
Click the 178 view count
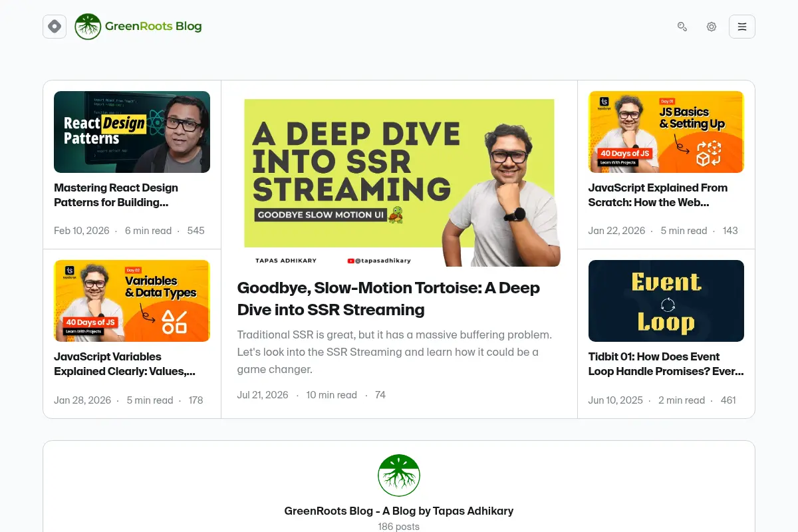pyautogui.click(x=196, y=400)
